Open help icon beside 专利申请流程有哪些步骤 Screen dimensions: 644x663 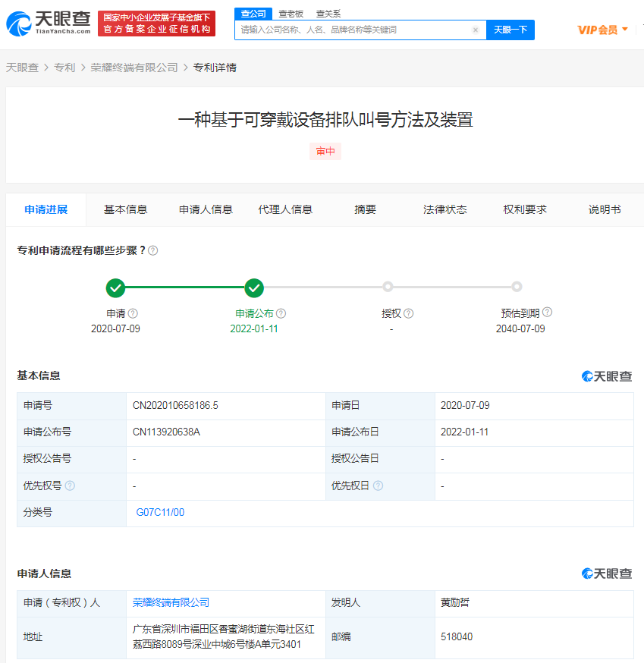pyautogui.click(x=153, y=250)
